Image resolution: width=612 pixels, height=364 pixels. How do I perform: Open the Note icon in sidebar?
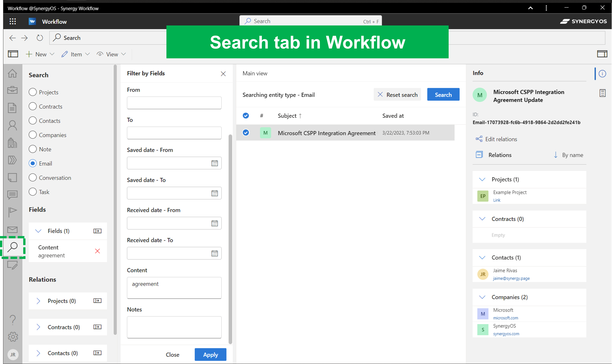12,178
